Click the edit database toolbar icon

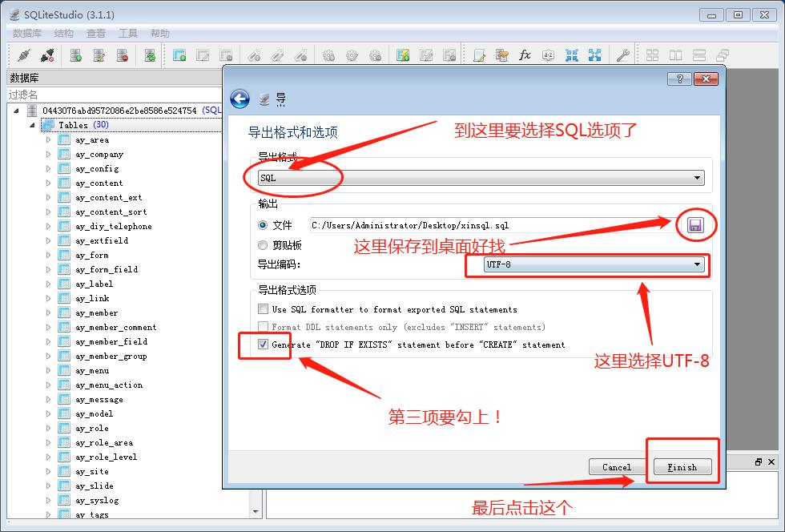coord(99,55)
